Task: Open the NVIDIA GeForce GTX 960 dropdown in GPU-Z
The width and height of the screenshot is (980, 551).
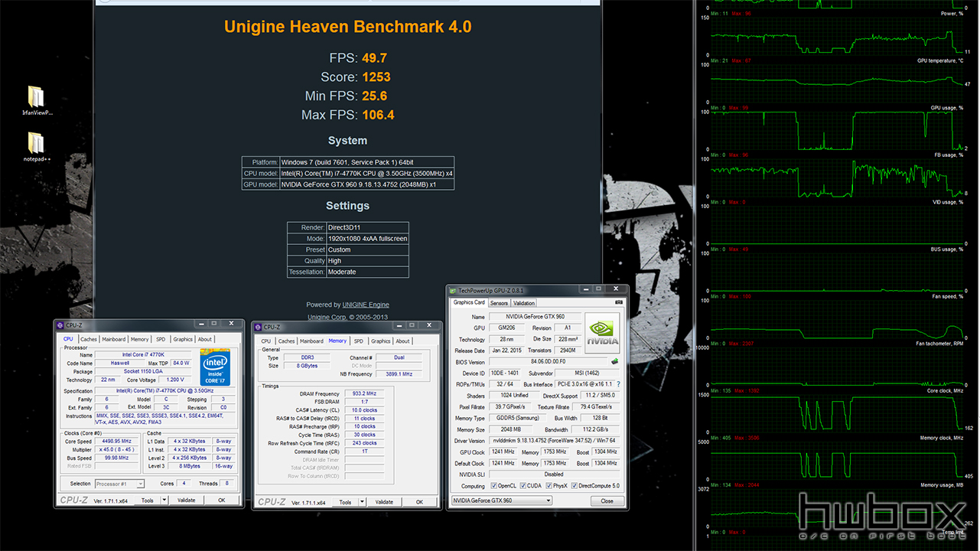Action: (x=501, y=500)
